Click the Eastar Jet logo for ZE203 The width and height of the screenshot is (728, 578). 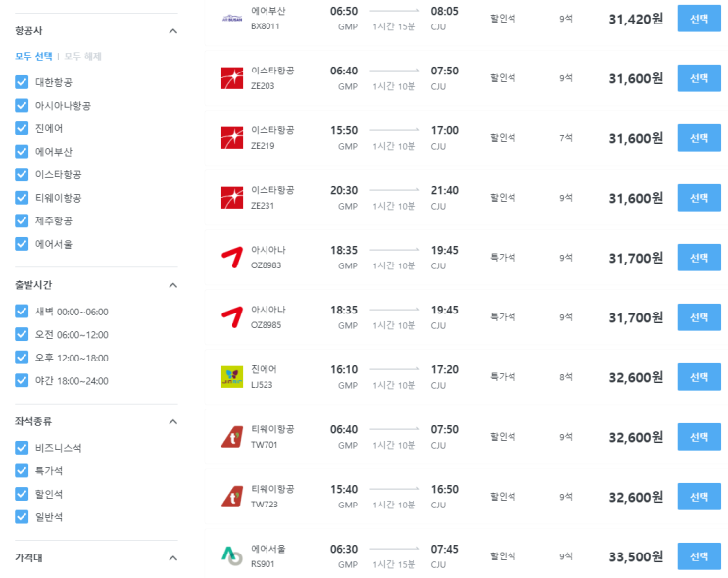coord(232,78)
